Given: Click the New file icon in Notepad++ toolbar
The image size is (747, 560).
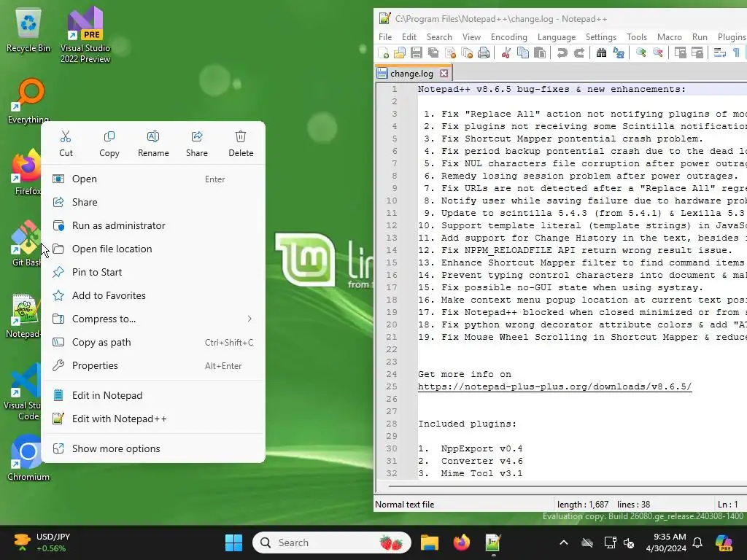Looking at the screenshot, I should (x=384, y=52).
